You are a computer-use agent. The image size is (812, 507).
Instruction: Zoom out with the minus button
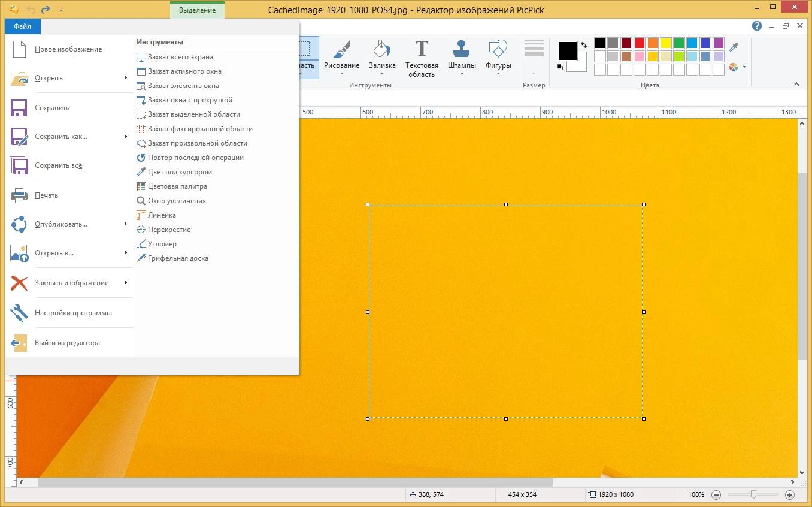coord(716,495)
